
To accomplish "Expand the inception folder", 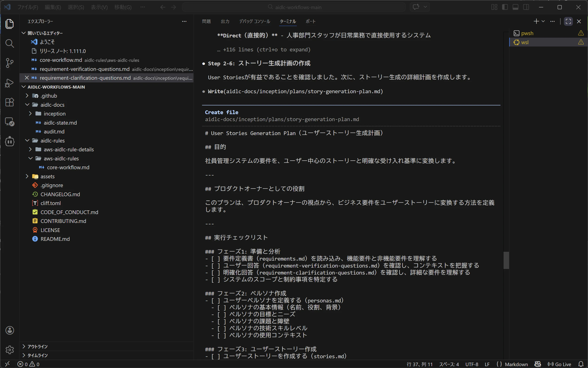I will coord(106,114).
